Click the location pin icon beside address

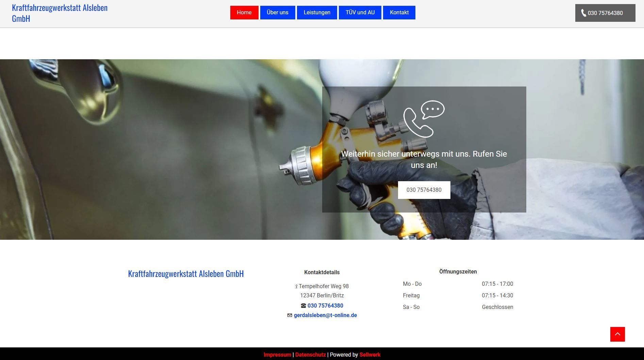coord(296,286)
